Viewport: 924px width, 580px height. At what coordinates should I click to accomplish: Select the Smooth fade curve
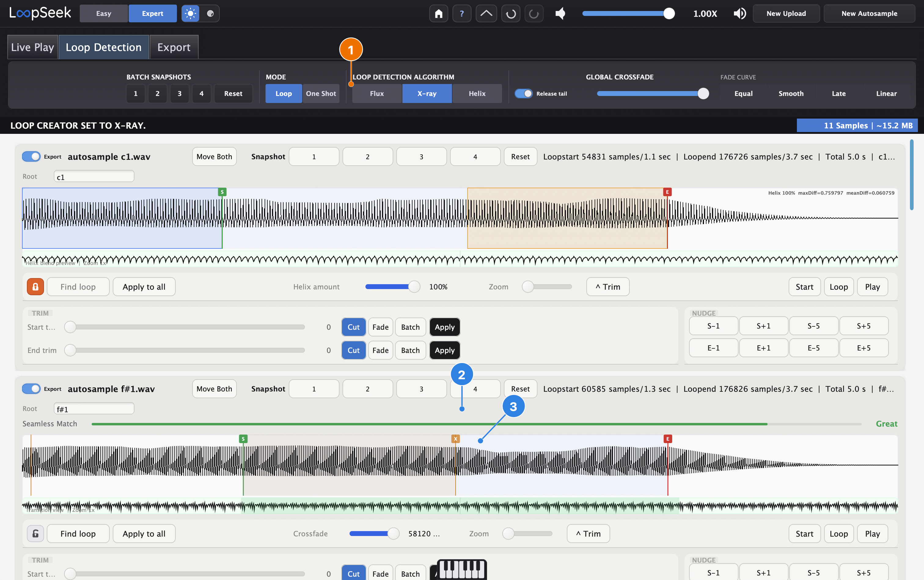pyautogui.click(x=790, y=93)
